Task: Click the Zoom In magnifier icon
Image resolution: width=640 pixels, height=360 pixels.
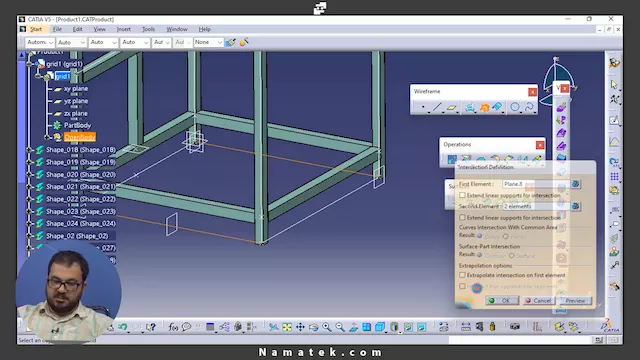Action: click(327, 327)
